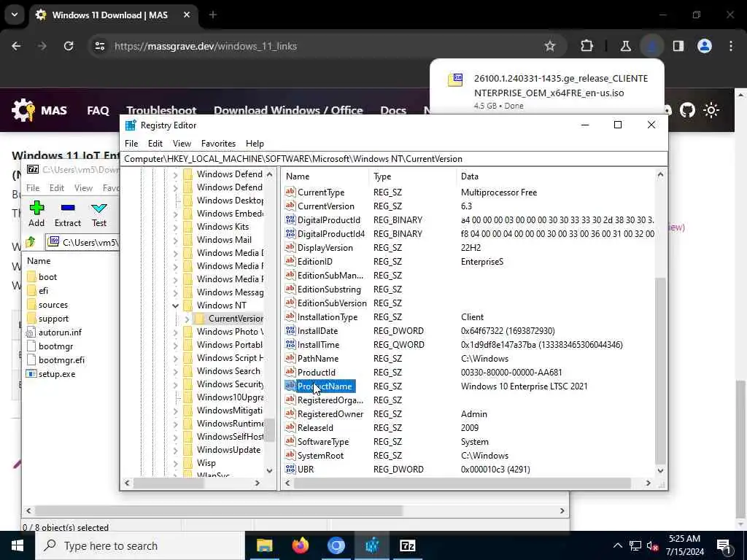
Task: Click the 7-Zip Test toolbar icon
Action: [99, 208]
